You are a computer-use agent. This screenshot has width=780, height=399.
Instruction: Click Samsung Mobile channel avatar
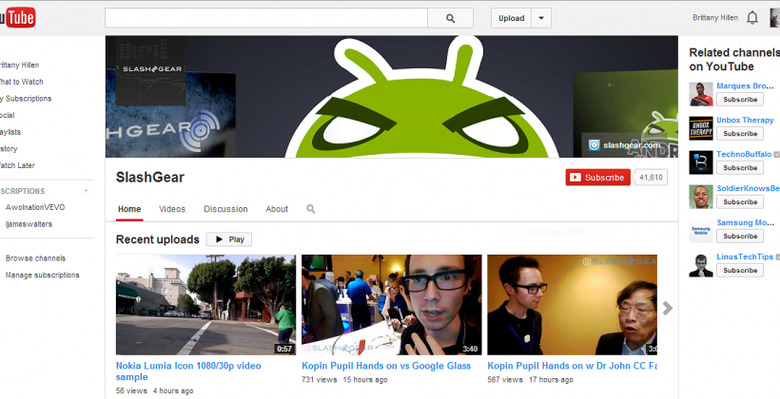point(701,231)
